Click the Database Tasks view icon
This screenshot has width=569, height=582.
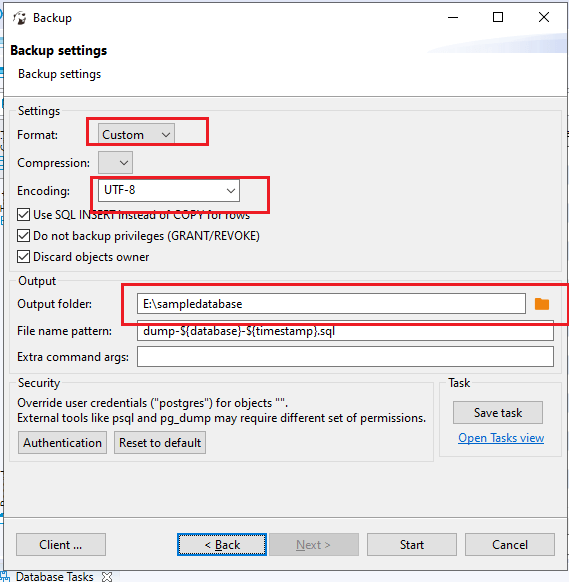click(5, 577)
